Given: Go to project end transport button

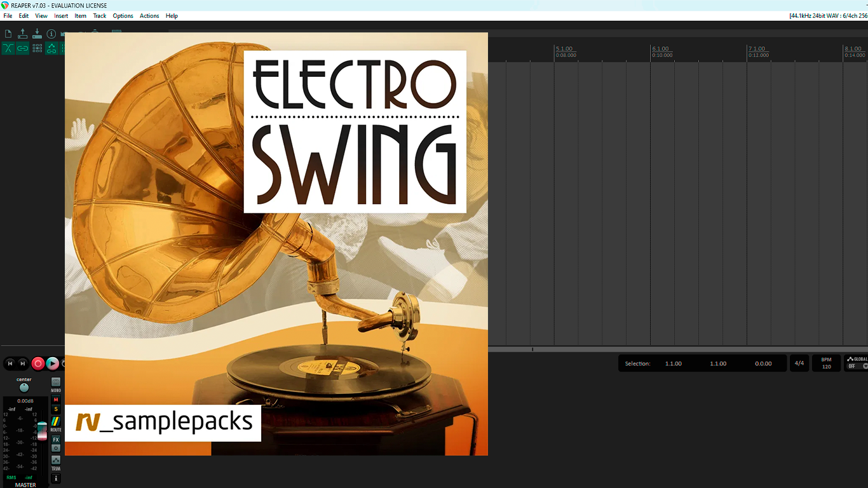Looking at the screenshot, I should point(23,363).
